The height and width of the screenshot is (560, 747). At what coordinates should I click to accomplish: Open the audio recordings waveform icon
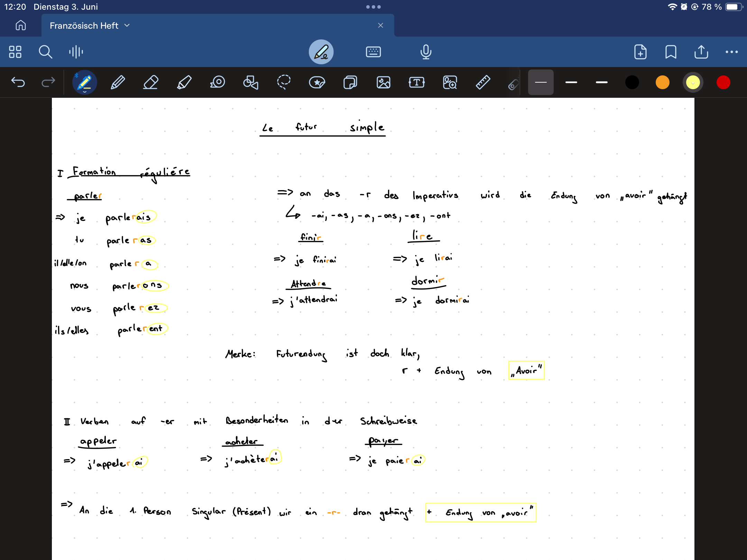76,52
